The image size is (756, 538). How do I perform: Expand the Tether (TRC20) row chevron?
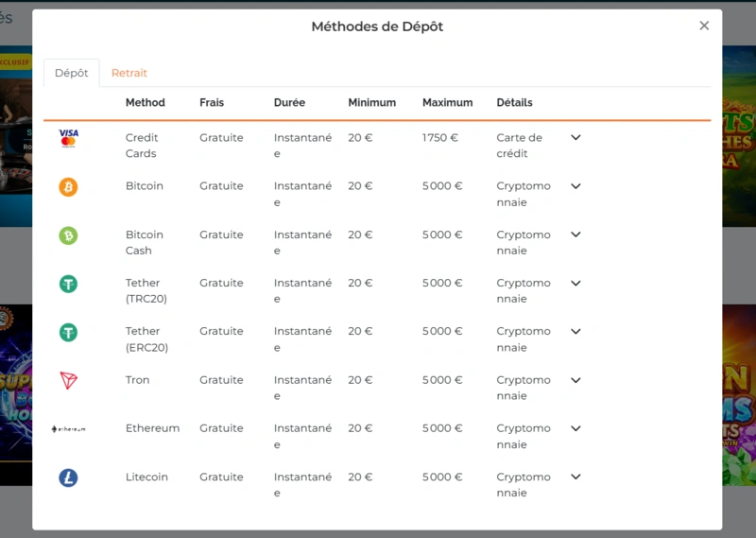tap(576, 284)
